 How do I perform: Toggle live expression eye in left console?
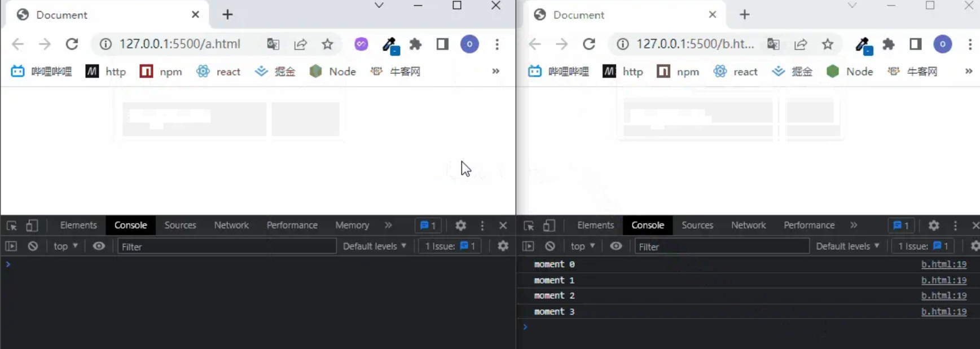(x=99, y=246)
